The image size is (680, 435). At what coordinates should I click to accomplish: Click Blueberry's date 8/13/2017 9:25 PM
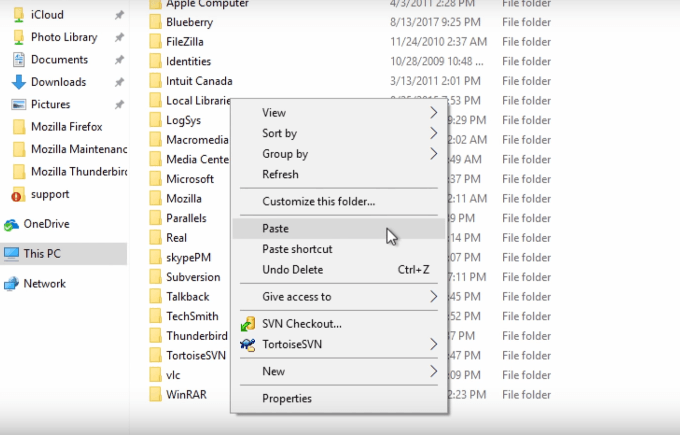435,22
